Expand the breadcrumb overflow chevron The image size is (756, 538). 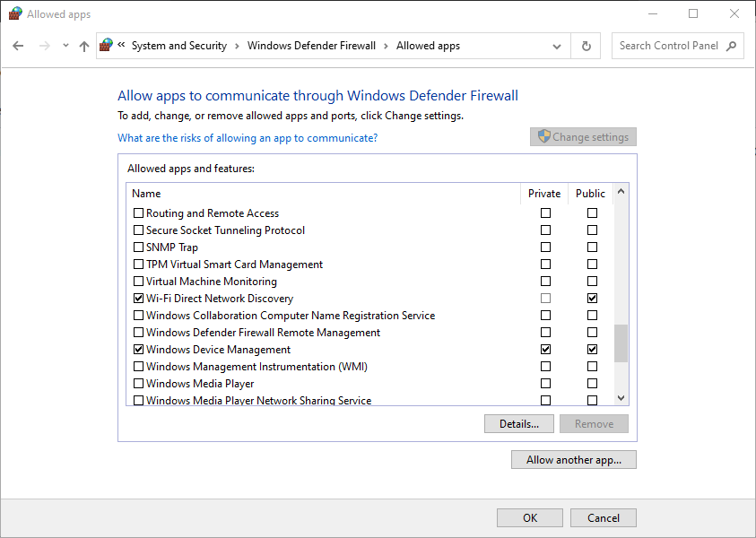(x=121, y=46)
